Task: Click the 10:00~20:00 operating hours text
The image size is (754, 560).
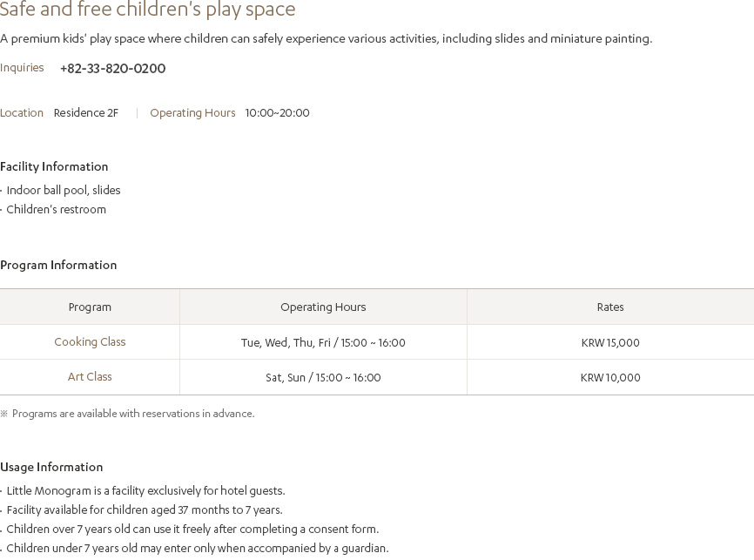Action: [278, 112]
